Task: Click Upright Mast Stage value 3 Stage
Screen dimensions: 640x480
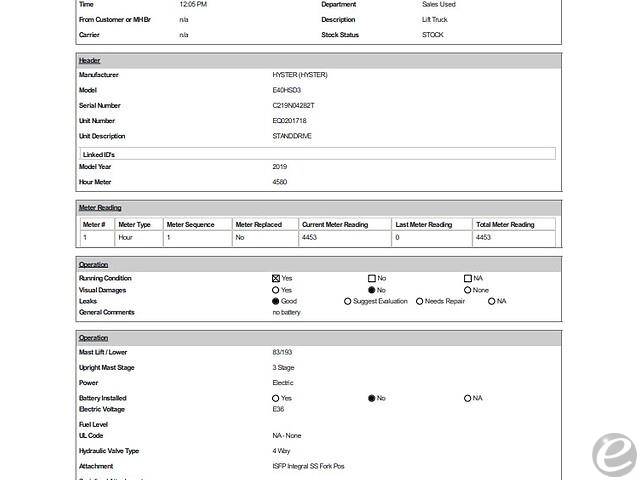Action: [283, 368]
